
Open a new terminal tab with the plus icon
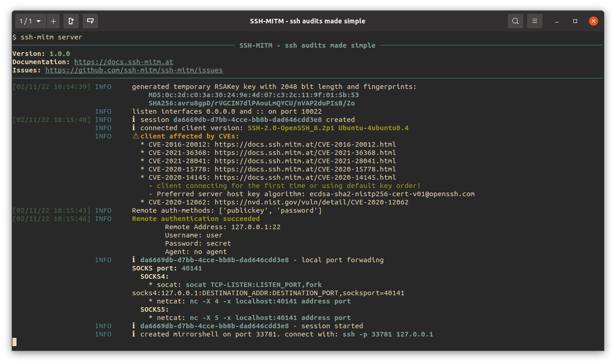click(53, 21)
